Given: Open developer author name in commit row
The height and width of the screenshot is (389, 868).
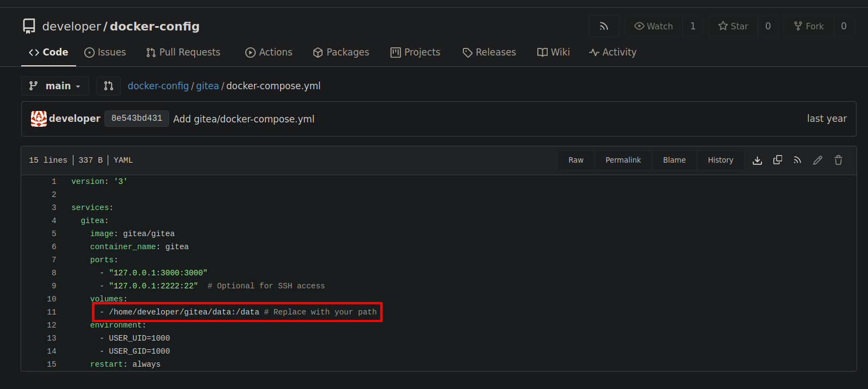Looking at the screenshot, I should [75, 119].
